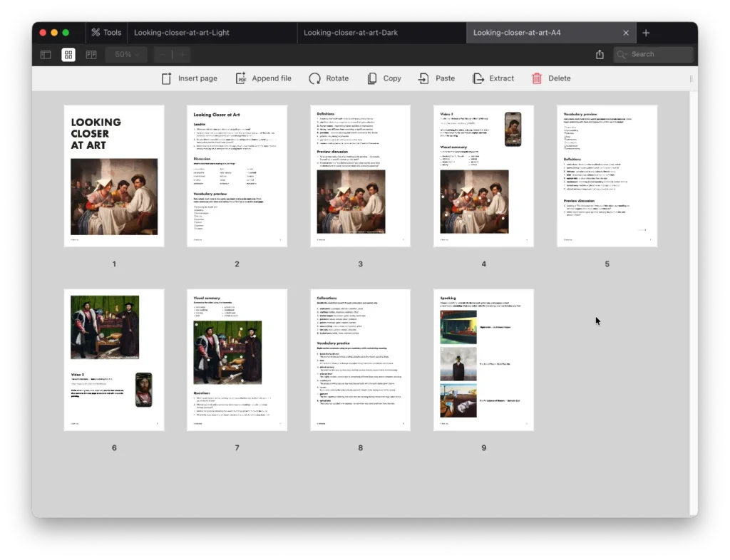Switch to the thumbnail grid view

[68, 55]
